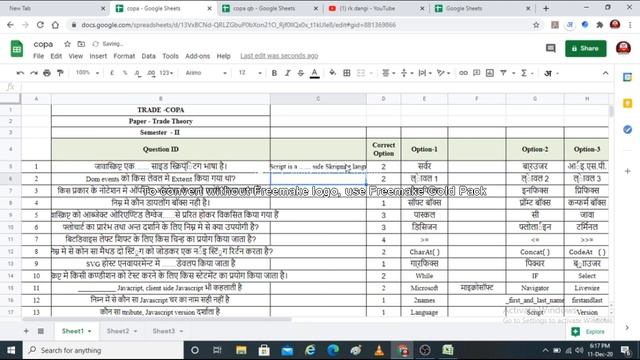The width and height of the screenshot is (640, 360).
Task: Open text rotation dropdown
Action: click(443, 73)
